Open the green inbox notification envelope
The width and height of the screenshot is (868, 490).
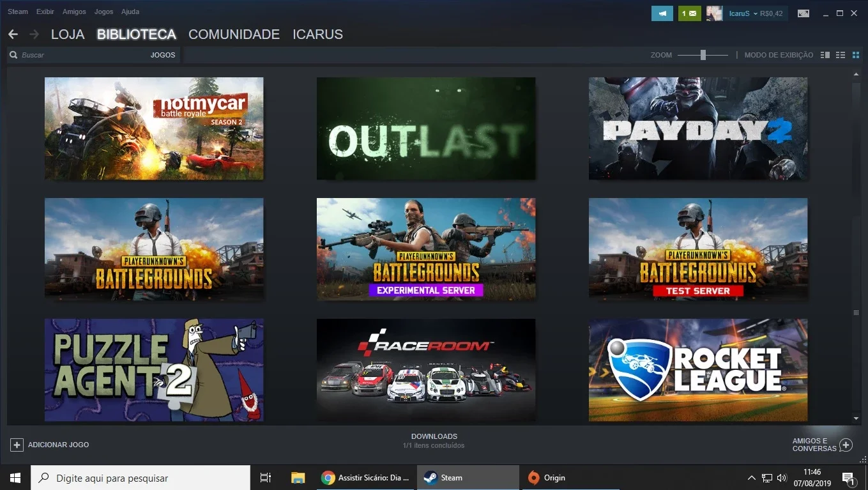pyautogui.click(x=690, y=13)
